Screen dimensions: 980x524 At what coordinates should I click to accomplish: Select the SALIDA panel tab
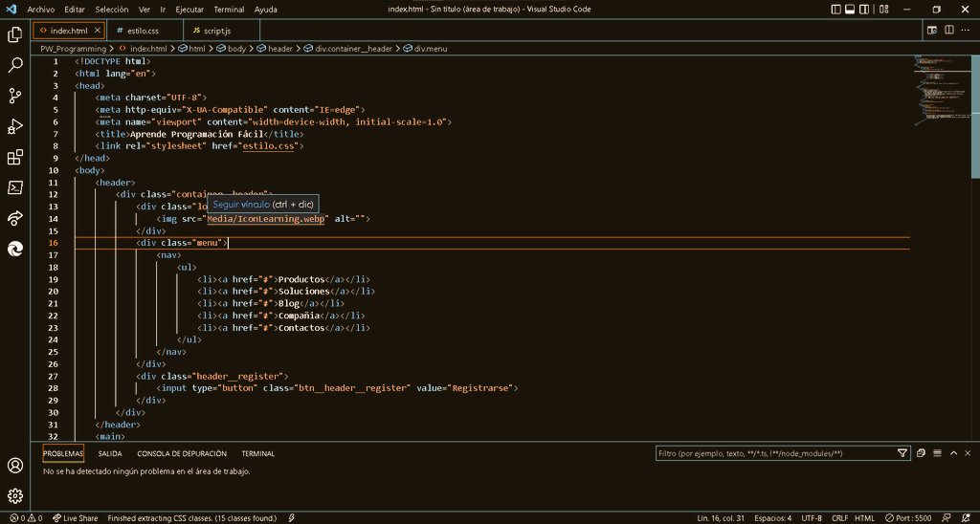click(110, 453)
